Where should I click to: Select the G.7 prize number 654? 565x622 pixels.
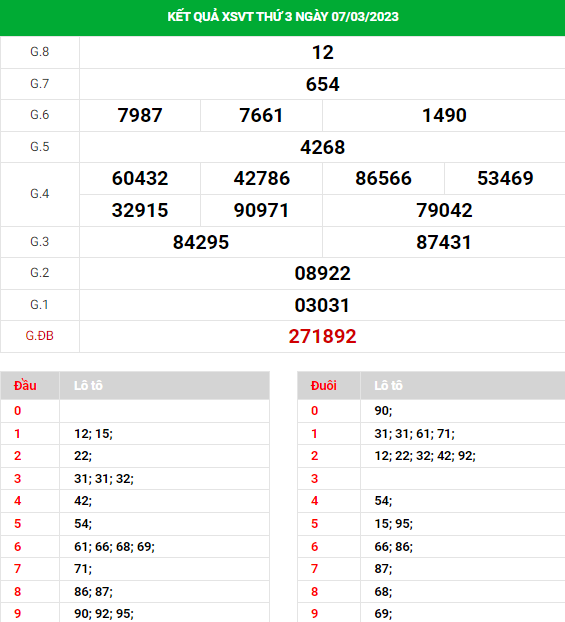[323, 84]
